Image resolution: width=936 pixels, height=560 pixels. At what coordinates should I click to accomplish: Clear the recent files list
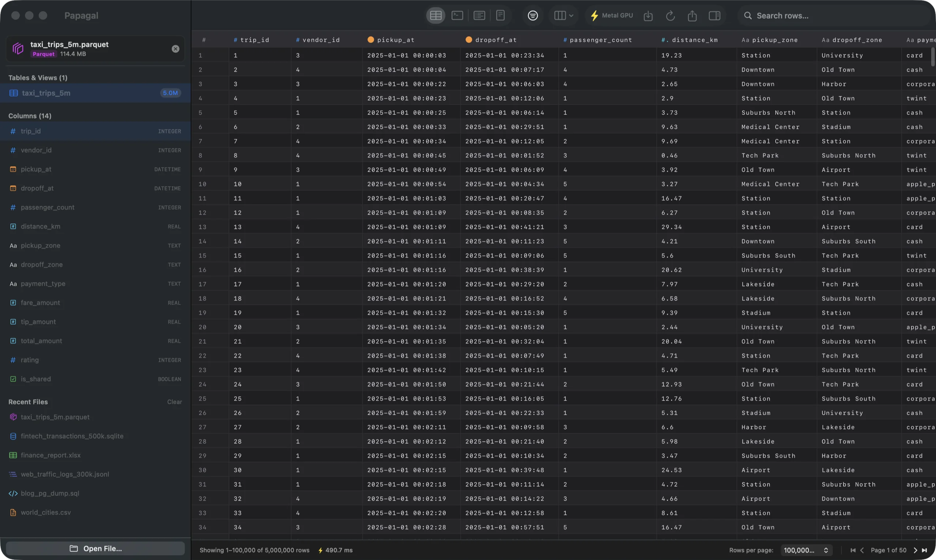click(174, 402)
